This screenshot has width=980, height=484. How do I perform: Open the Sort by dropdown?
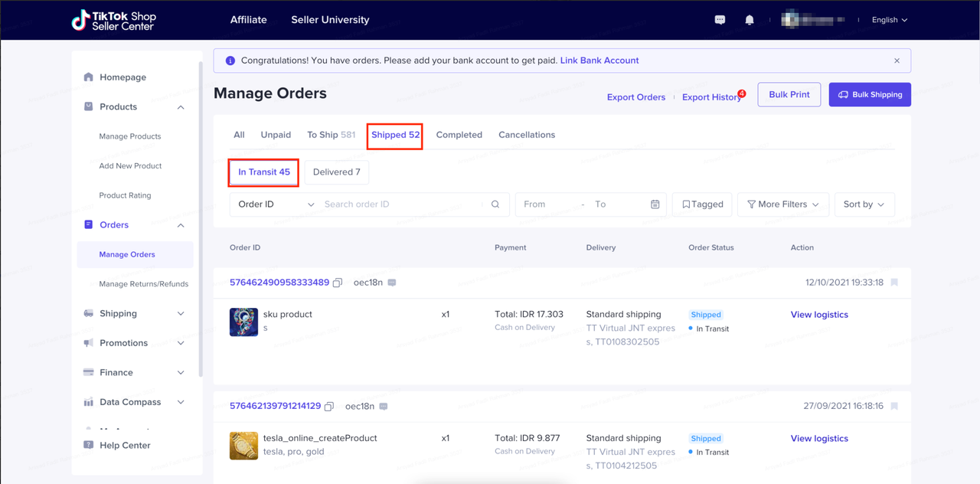(864, 204)
